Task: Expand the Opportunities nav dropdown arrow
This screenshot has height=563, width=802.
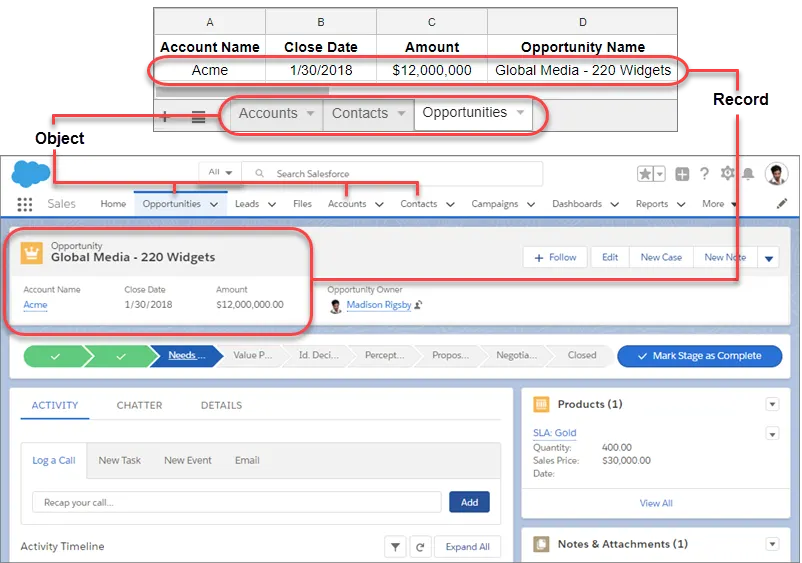Action: click(x=213, y=204)
